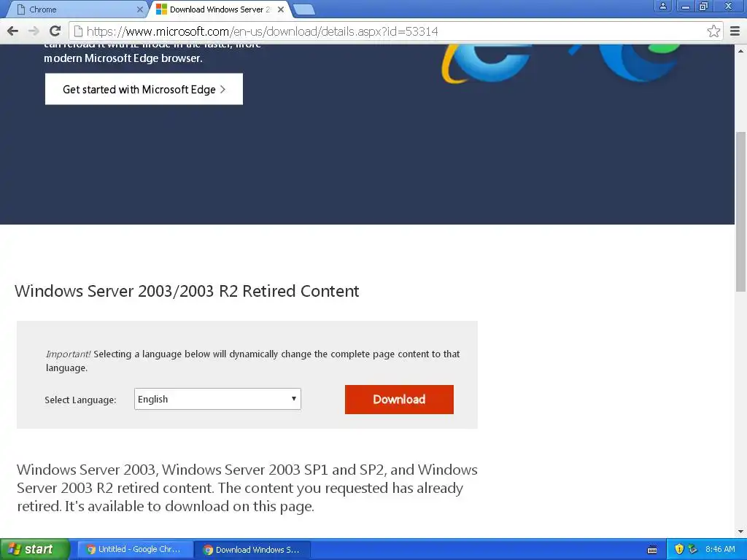The width and height of the screenshot is (747, 560).
Task: Click the on-screen keyboard tray icon
Action: 652,550
